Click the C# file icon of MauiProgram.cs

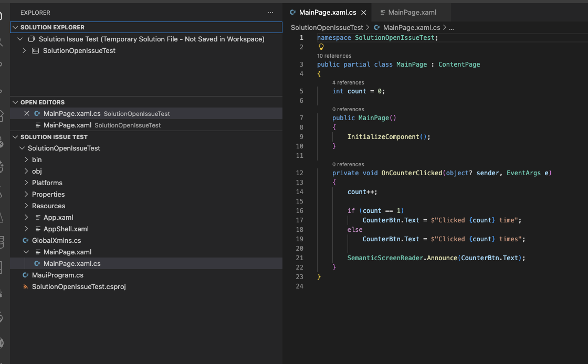coord(25,275)
